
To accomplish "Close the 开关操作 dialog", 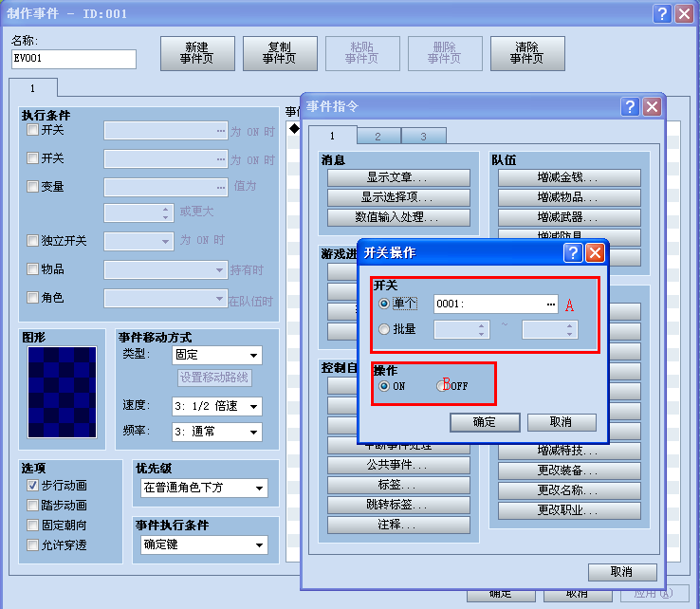I will tap(595, 253).
